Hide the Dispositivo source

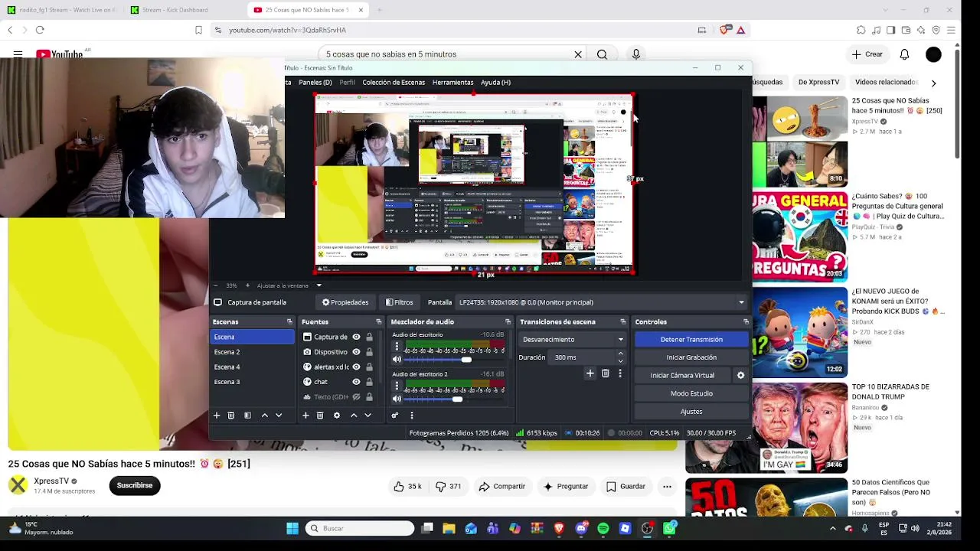[356, 352]
